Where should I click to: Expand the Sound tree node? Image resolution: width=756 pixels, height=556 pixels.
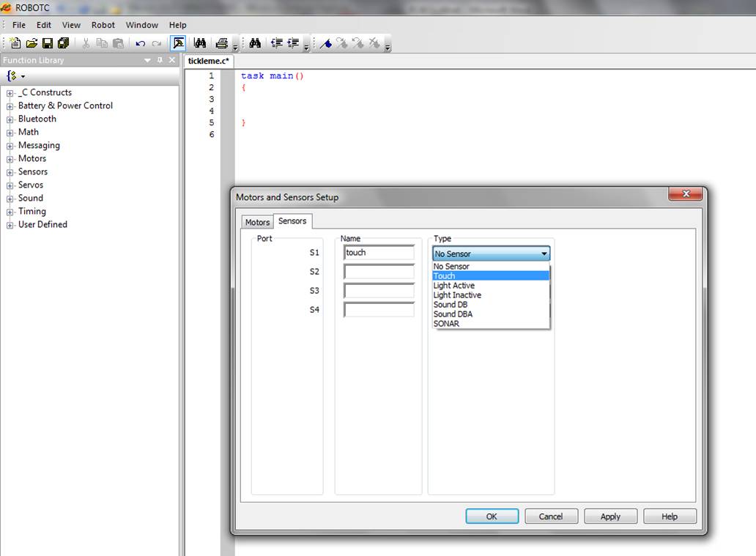(x=10, y=199)
